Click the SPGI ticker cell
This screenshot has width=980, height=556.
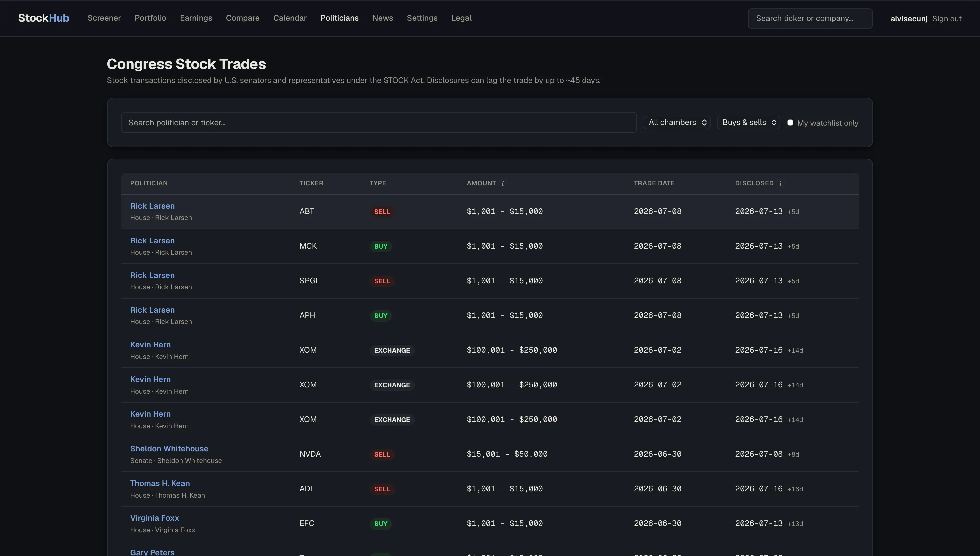click(308, 281)
